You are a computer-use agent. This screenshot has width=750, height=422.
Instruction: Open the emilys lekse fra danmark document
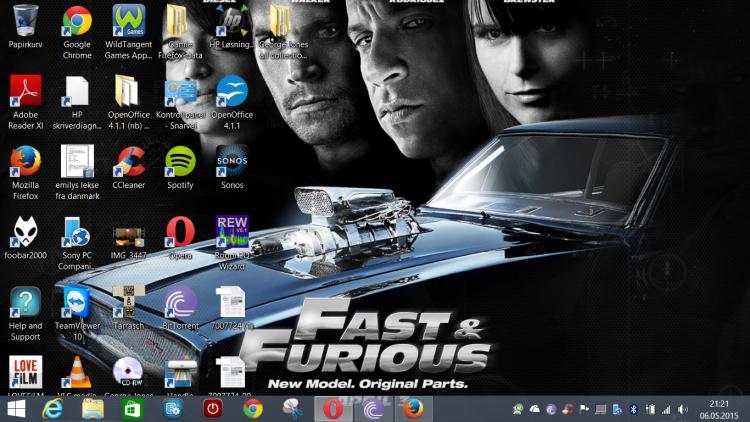(77, 160)
